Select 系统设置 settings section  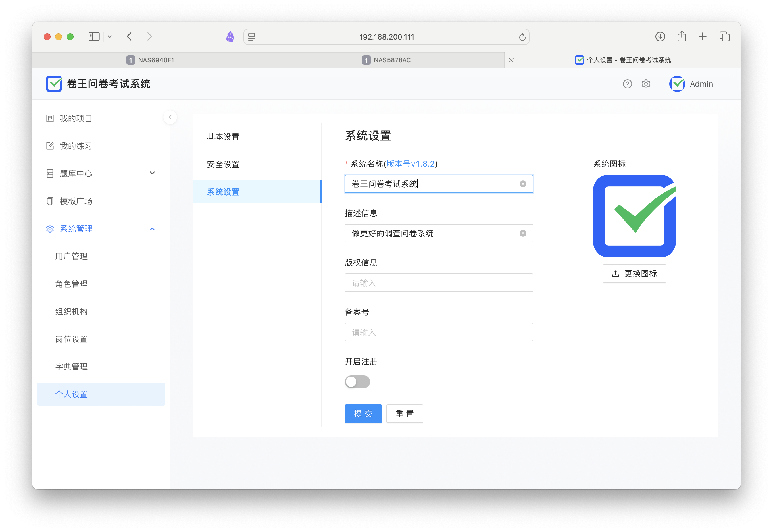(x=257, y=192)
